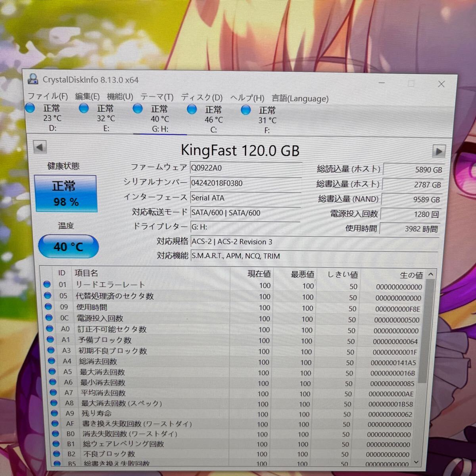476x476 pixels.
Task: Click status orb for row B0 消去失敗回数
Action: pyautogui.click(x=56, y=434)
